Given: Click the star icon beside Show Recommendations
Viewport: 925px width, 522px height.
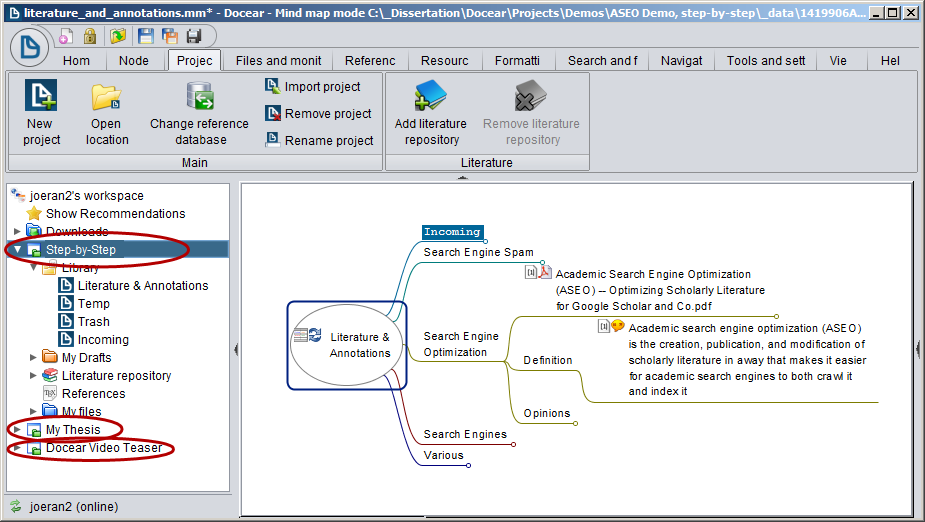Looking at the screenshot, I should click(x=34, y=214).
